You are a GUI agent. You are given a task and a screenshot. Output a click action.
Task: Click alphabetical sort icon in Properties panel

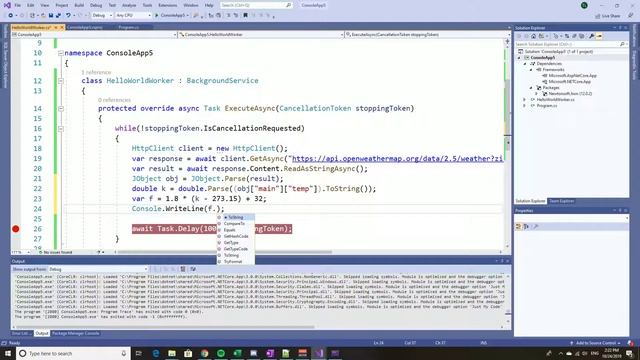526,227
